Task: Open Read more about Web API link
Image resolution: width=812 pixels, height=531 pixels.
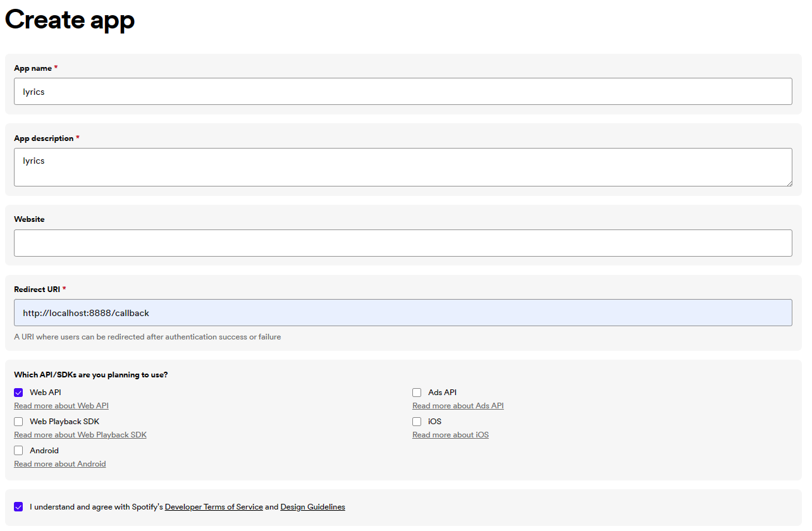Action: coord(61,406)
